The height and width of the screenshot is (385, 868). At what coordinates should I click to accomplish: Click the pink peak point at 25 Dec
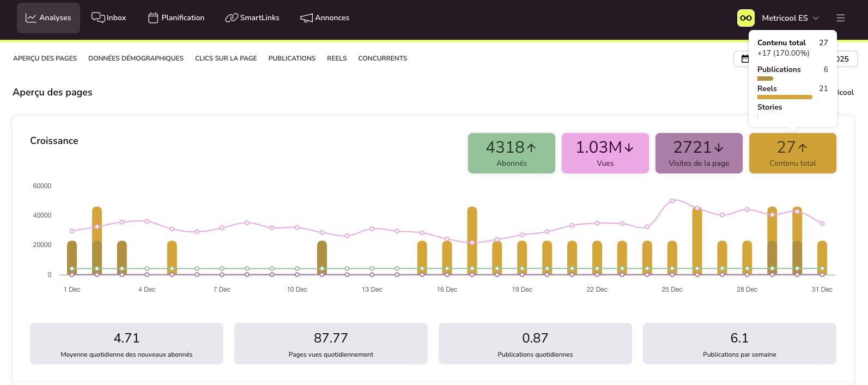tap(672, 201)
